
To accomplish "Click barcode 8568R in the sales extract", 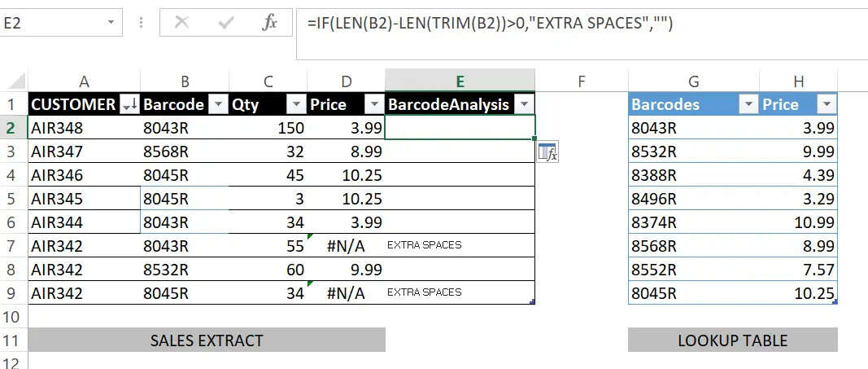I will click(185, 152).
